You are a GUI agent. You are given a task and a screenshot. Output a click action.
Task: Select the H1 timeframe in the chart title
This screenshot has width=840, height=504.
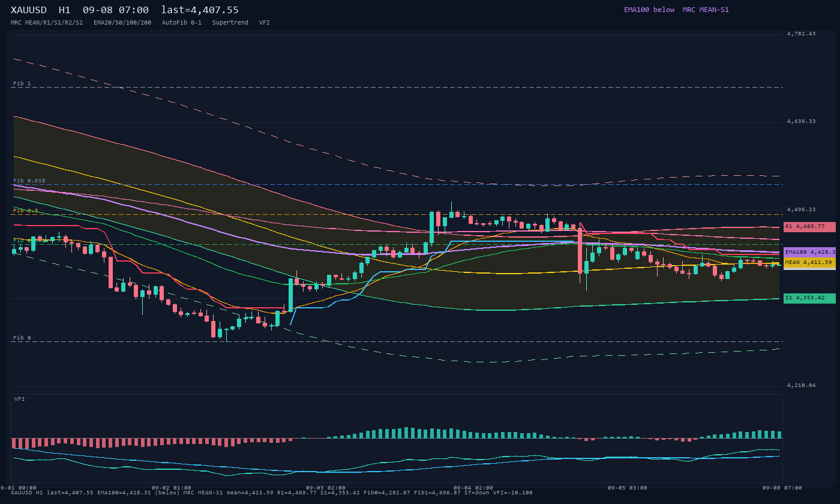[65, 10]
